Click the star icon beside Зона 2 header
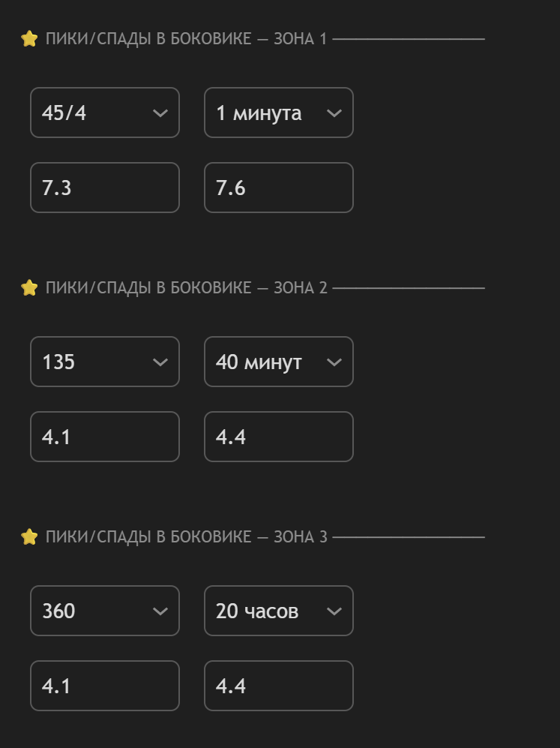The image size is (560, 748). (x=29, y=288)
